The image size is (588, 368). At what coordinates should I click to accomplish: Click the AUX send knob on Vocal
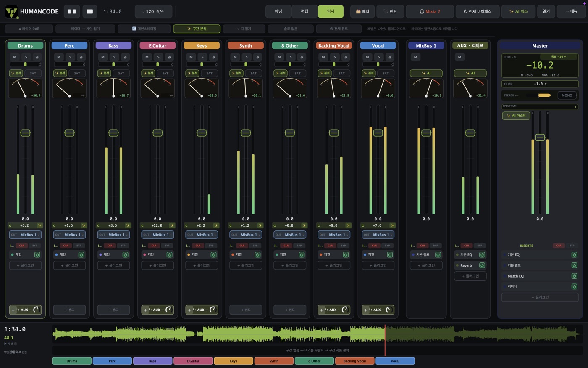pos(389,310)
